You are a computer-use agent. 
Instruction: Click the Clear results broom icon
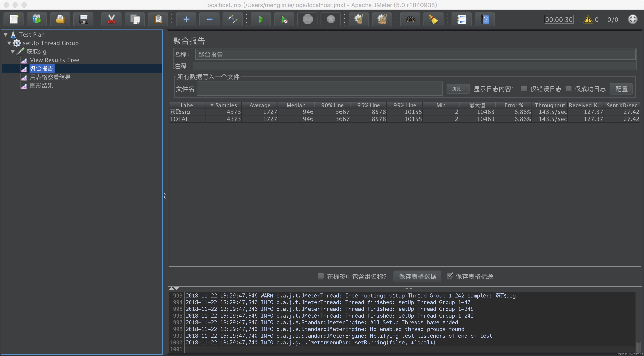tap(359, 19)
